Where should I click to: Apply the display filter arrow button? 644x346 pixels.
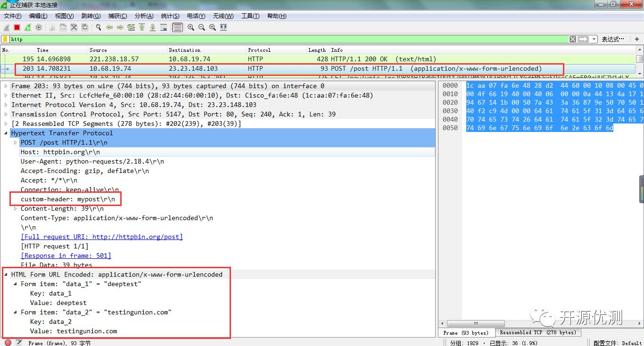tap(584, 39)
